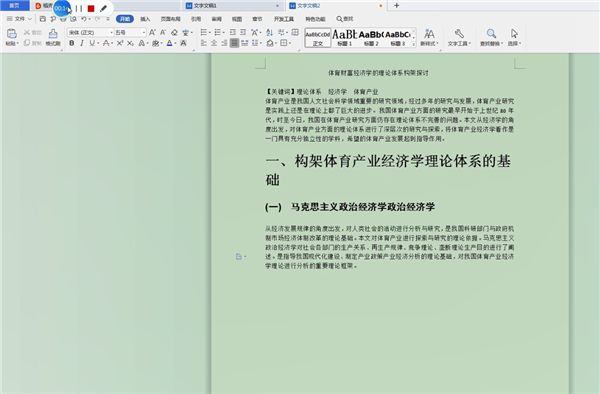This screenshot has width=600, height=394.
Task: Open the borders dropdown arrow
Action: pyautogui.click(x=290, y=43)
